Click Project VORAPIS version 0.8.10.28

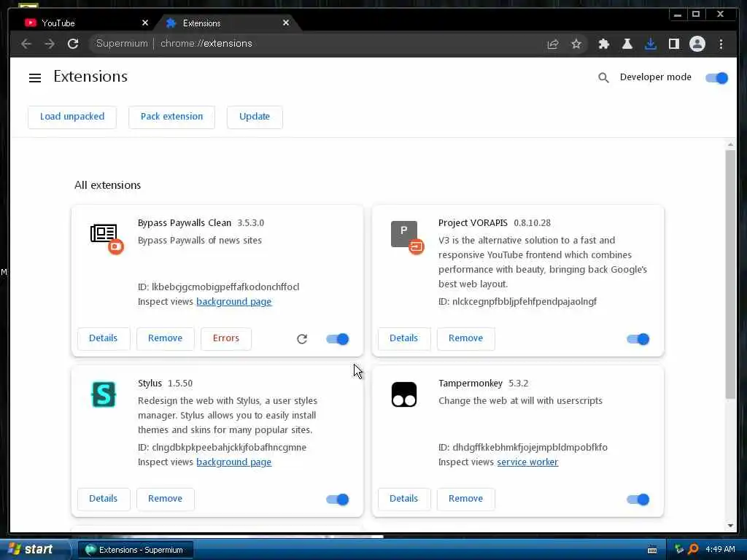[x=532, y=223]
